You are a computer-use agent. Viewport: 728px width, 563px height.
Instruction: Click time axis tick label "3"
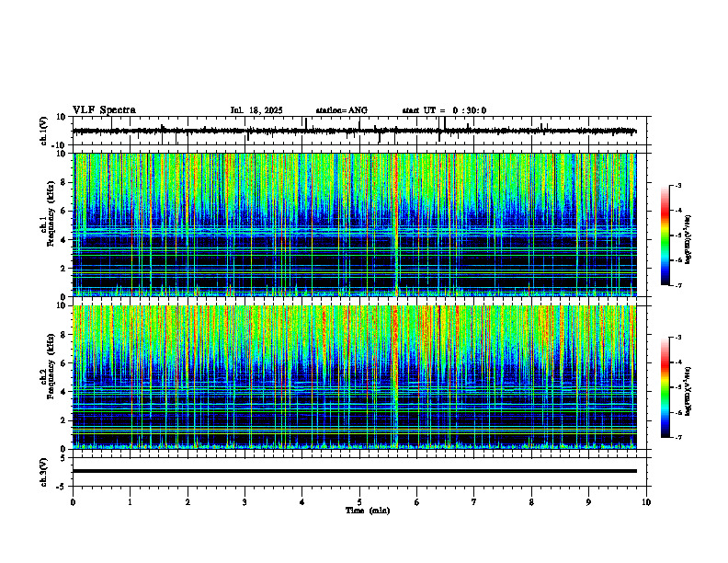point(245,502)
